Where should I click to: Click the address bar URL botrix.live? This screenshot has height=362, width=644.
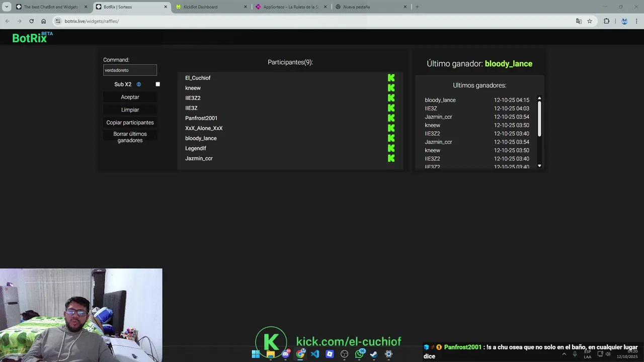point(92,21)
